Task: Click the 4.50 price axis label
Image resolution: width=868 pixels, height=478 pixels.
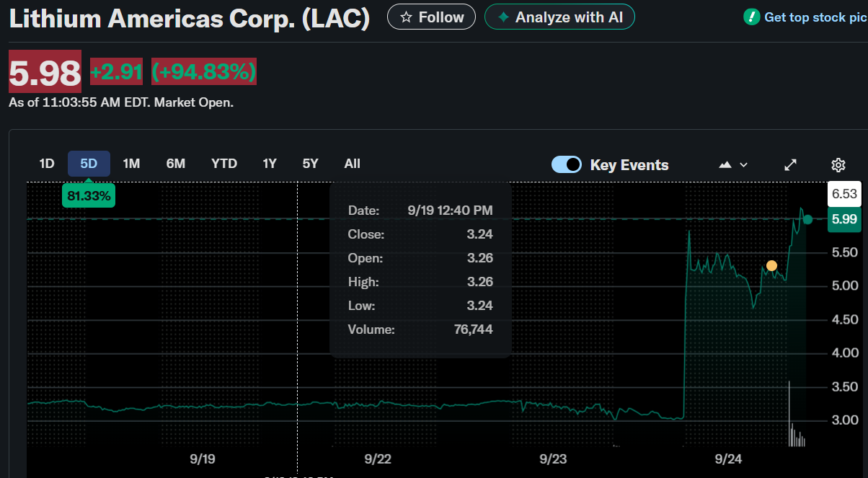Action: 844,320
